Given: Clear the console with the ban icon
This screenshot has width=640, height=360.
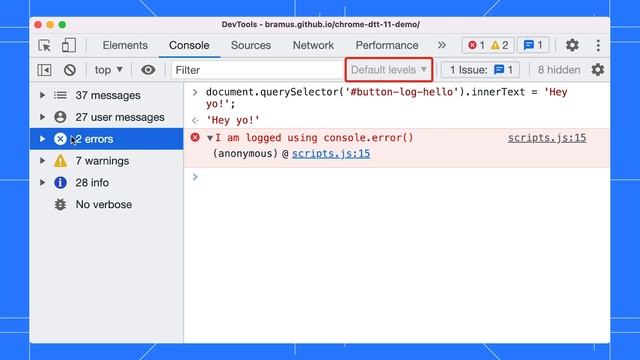Looking at the screenshot, I should point(70,70).
